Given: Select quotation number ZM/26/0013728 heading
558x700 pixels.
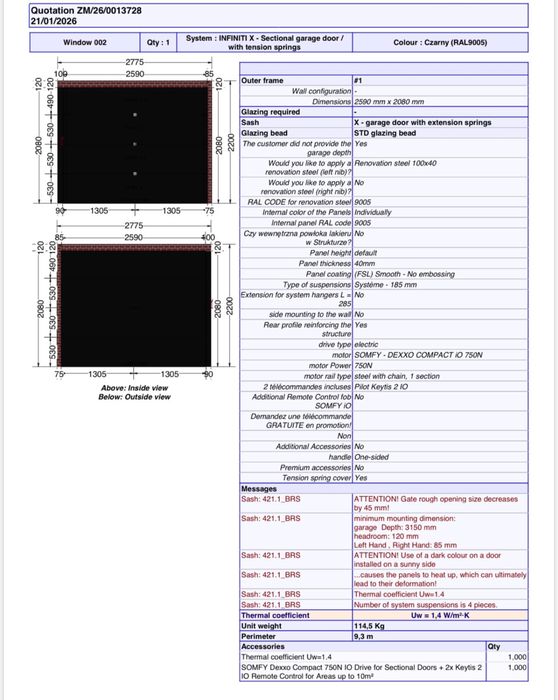Looking at the screenshot, I should tap(86, 10).
